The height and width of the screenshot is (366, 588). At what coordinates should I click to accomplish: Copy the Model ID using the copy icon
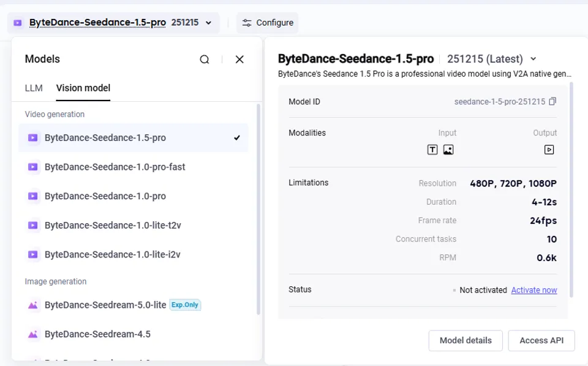[553, 101]
